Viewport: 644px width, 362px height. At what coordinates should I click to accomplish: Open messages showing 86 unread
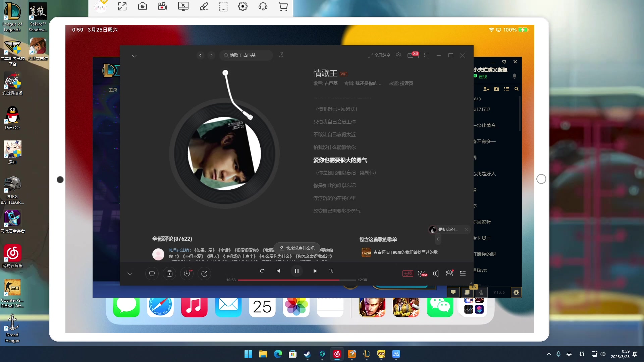411,55
